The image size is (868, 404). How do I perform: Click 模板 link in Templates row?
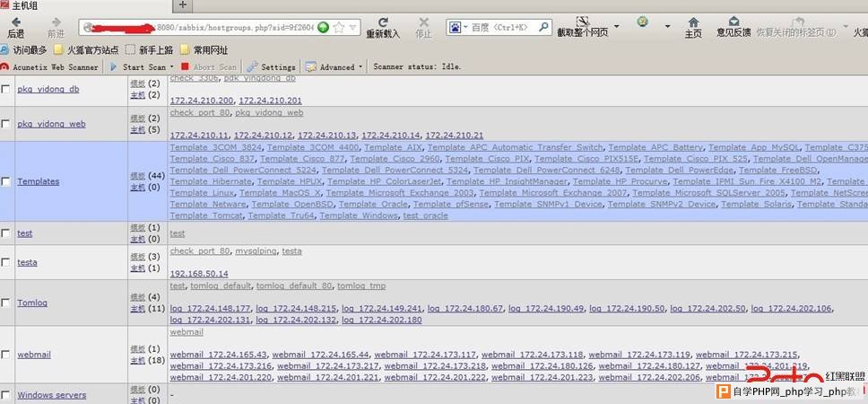coord(137,176)
